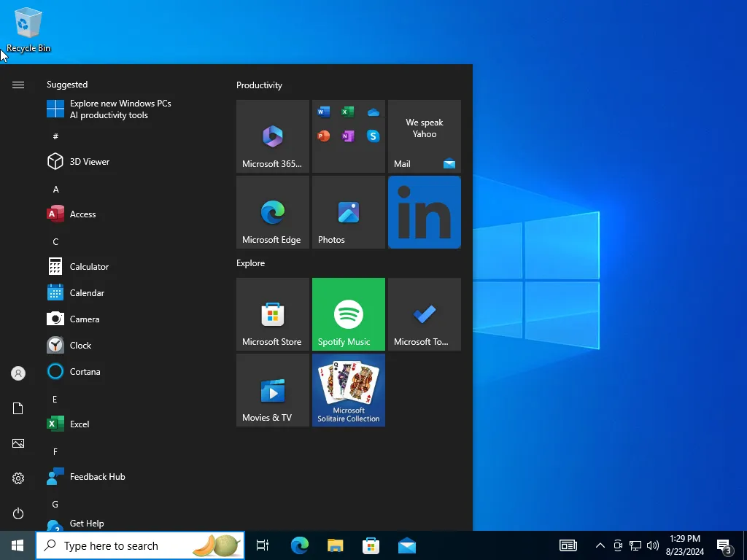The width and height of the screenshot is (747, 560).
Task: Open Microsoft Store from the taskbar
Action: pos(371,545)
